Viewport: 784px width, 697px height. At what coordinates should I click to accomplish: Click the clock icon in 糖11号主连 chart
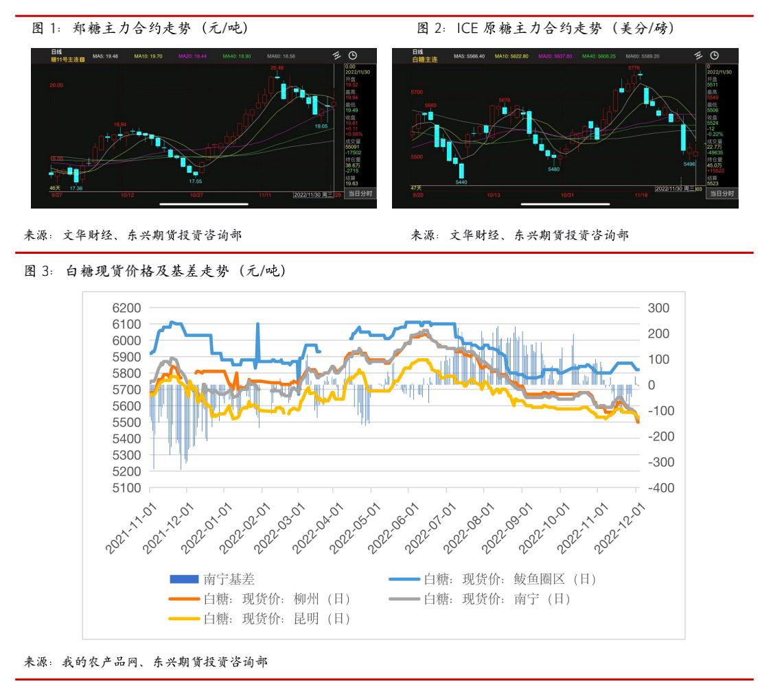(x=353, y=56)
